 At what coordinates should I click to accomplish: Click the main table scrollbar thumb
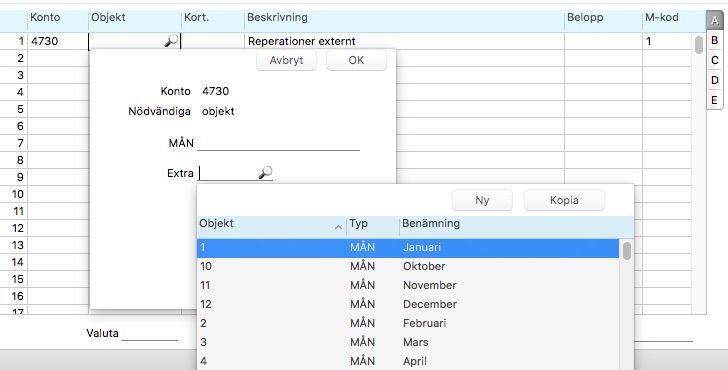click(699, 45)
